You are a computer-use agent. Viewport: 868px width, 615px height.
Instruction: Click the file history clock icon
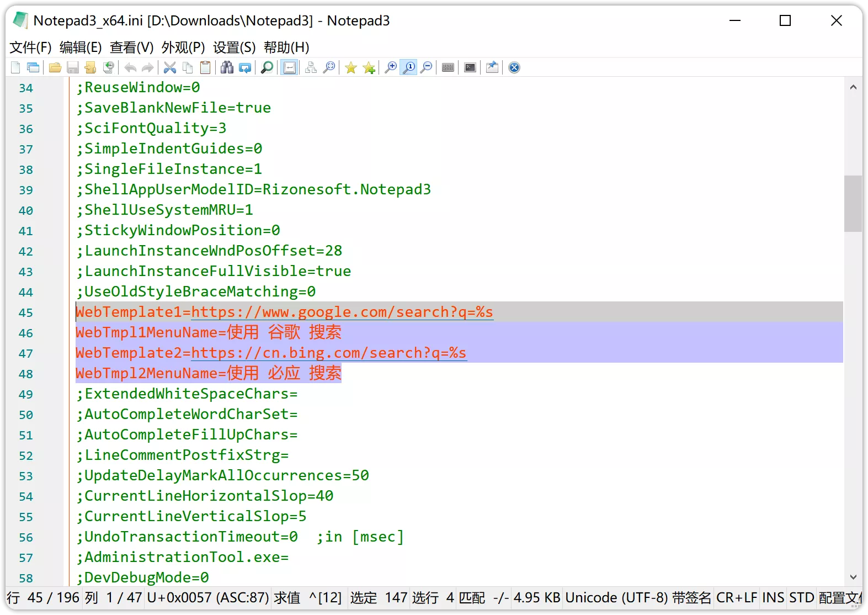click(x=109, y=67)
